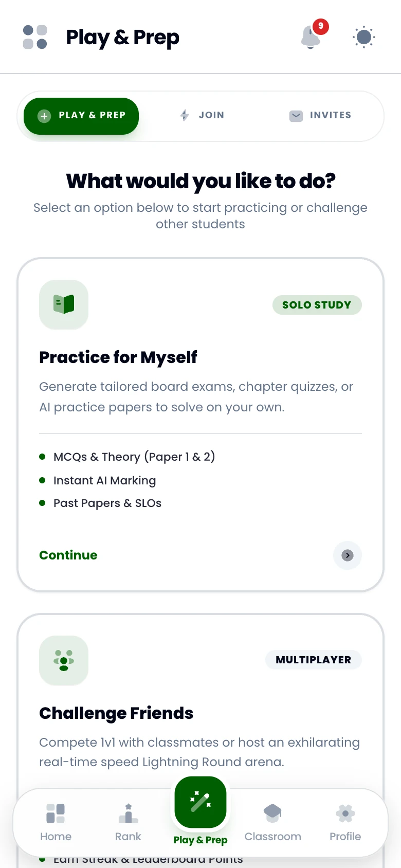Screen dimensions: 401x868
Task: Open the four-dot app menu icon
Action: tap(35, 37)
